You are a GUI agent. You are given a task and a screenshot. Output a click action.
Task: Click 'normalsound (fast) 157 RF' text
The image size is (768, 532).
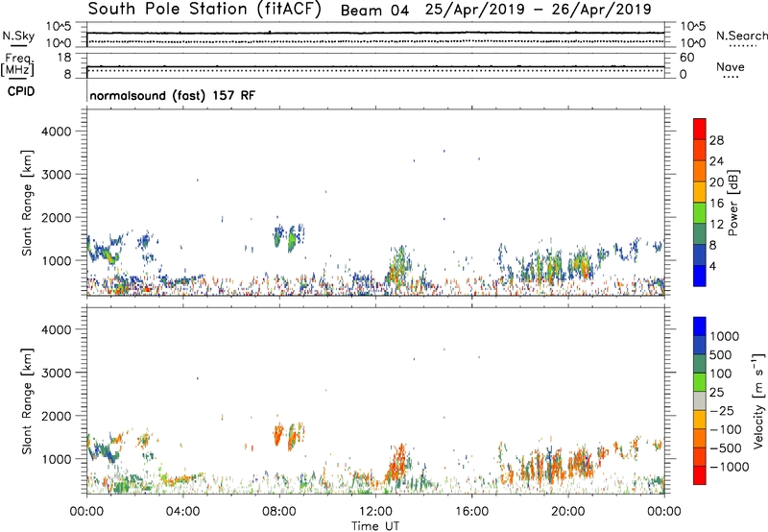(x=173, y=95)
